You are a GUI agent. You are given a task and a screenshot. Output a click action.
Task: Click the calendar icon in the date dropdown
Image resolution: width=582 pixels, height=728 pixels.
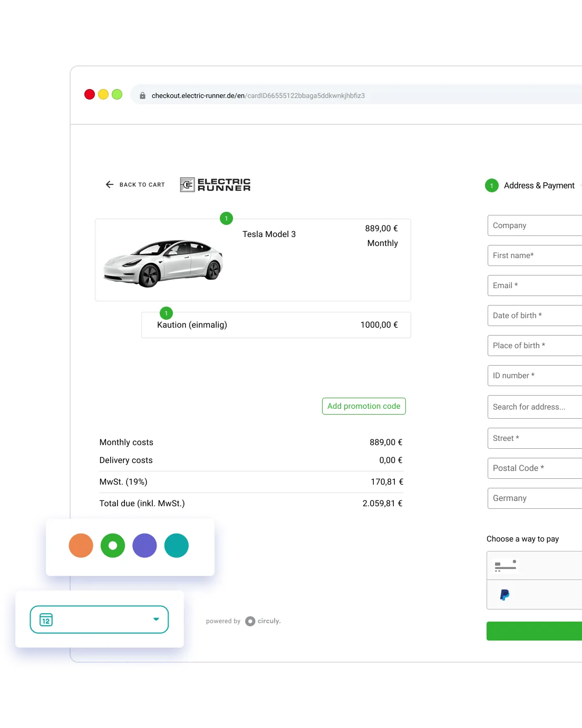click(x=46, y=620)
